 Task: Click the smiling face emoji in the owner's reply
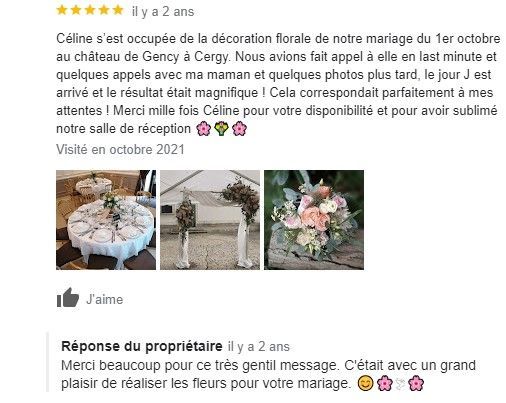click(365, 383)
